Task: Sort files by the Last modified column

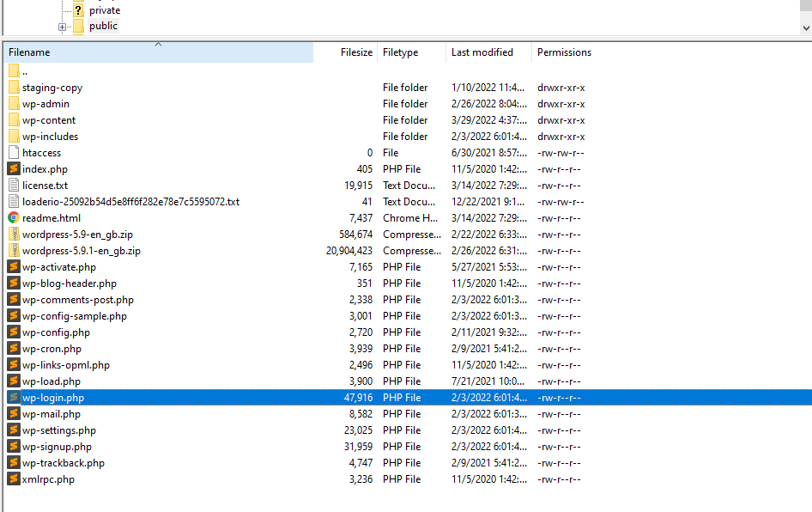Action: pyautogui.click(x=481, y=52)
